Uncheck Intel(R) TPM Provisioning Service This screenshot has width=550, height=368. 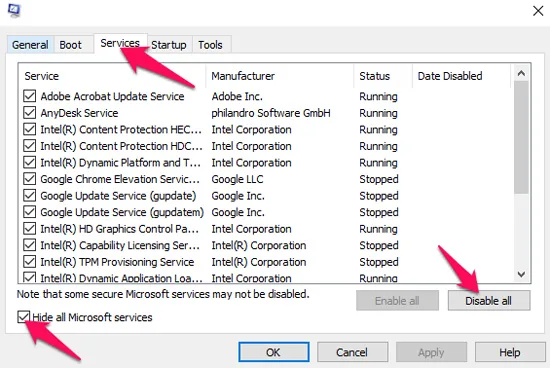(29, 262)
